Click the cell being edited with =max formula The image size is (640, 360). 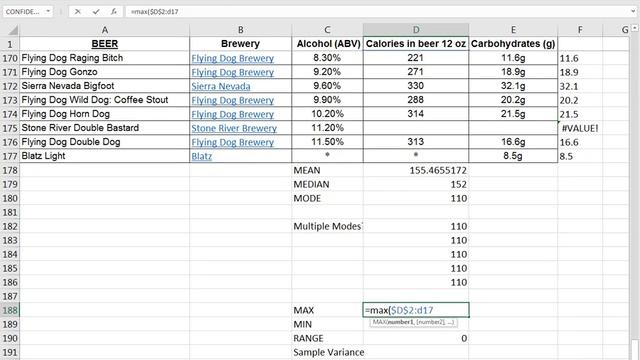pos(416,310)
